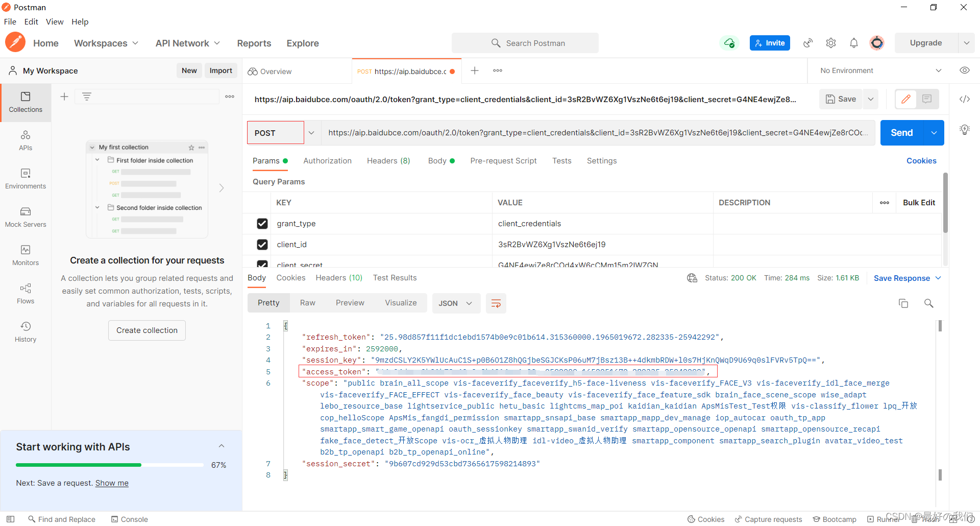The image size is (980, 526).
Task: Open the Save Response dropdown
Action: click(x=908, y=278)
